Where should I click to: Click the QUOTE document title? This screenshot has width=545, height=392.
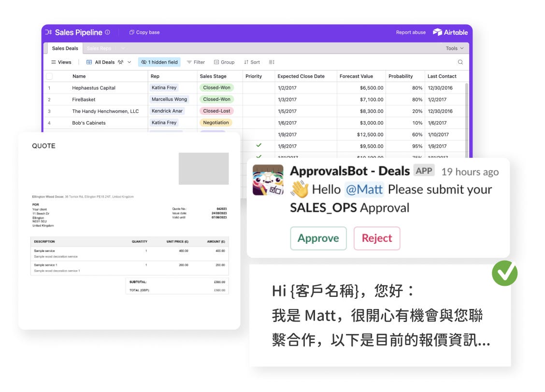[44, 146]
